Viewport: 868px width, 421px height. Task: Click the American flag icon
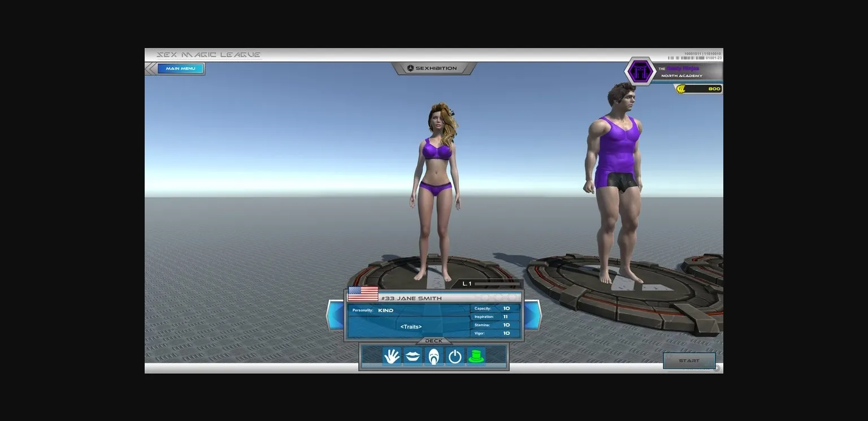tap(363, 294)
